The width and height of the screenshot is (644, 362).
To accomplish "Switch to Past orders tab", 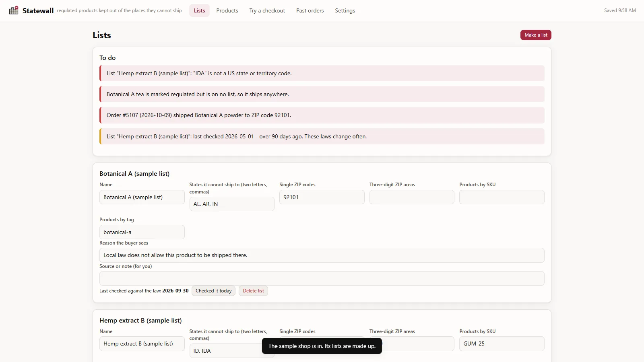I will 310,10.
